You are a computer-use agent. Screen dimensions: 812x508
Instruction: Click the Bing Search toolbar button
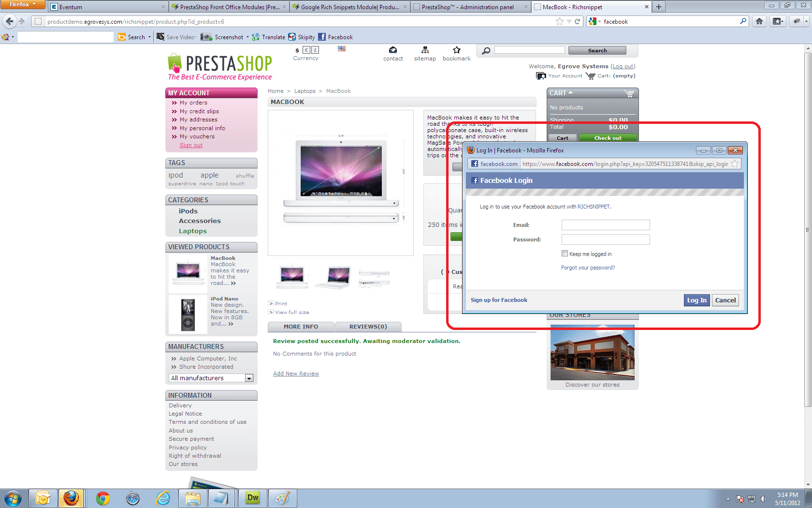[x=131, y=37]
